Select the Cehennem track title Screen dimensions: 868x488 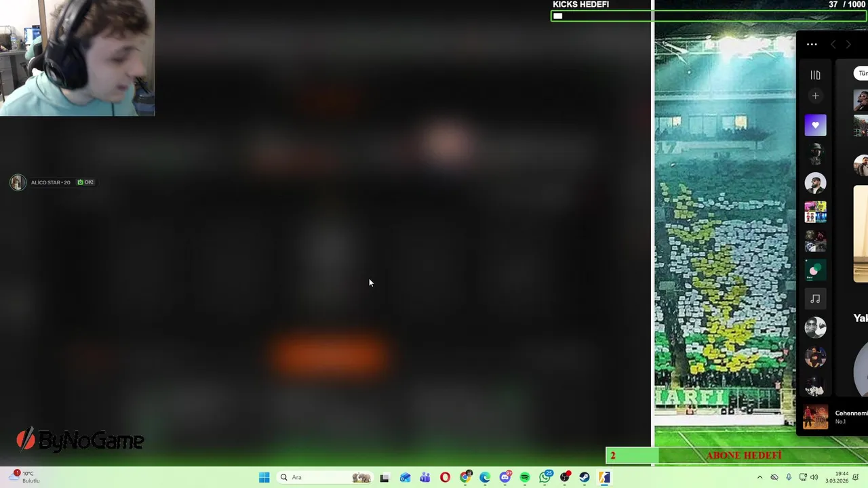851,413
